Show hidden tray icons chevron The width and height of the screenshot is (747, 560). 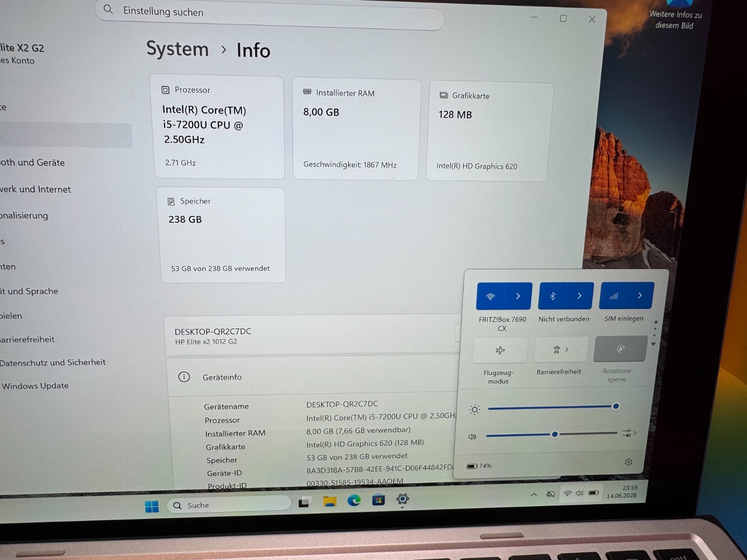(x=534, y=495)
